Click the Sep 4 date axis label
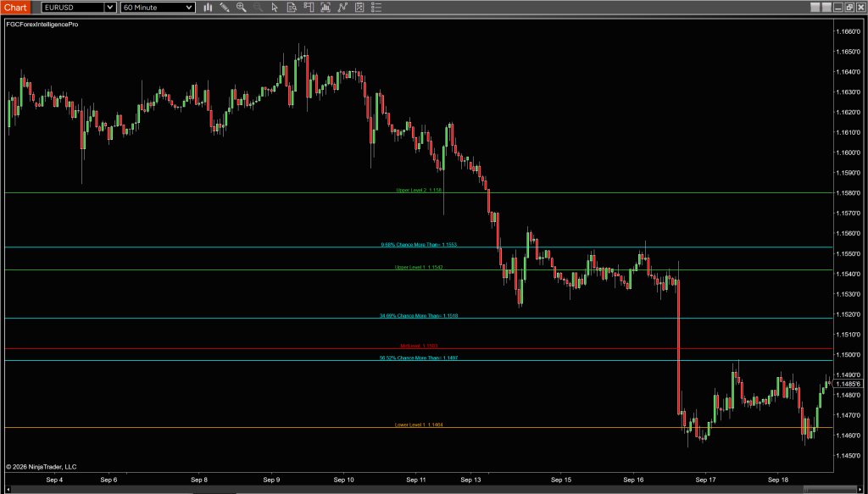This screenshot has height=494, width=868. click(x=55, y=480)
